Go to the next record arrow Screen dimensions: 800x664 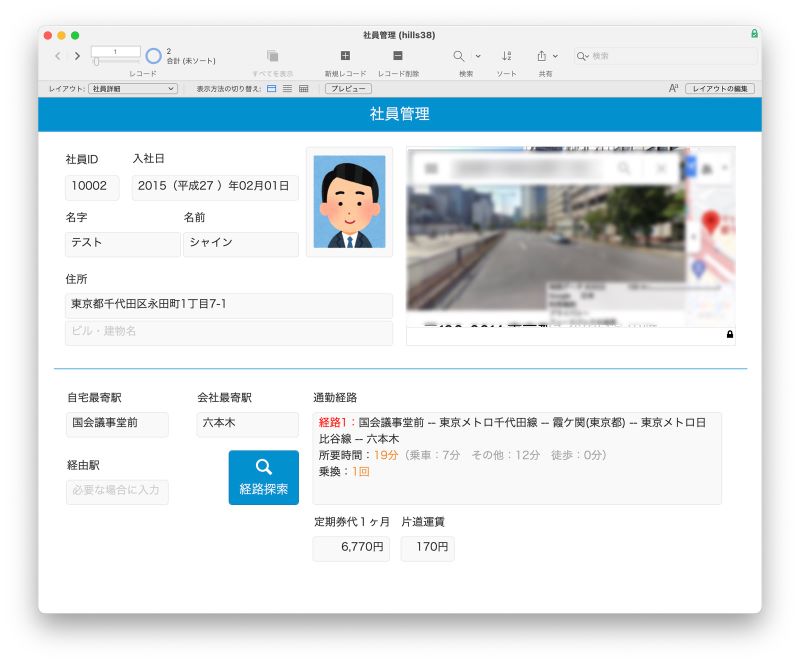(77, 56)
